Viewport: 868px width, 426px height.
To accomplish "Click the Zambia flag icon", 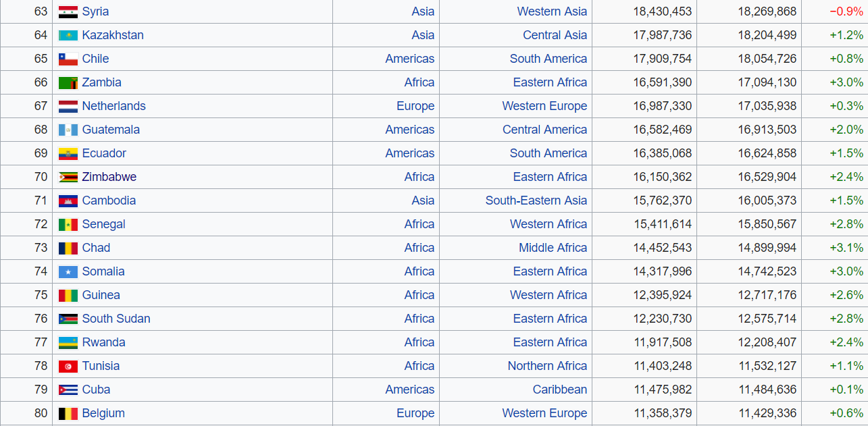I will point(68,83).
